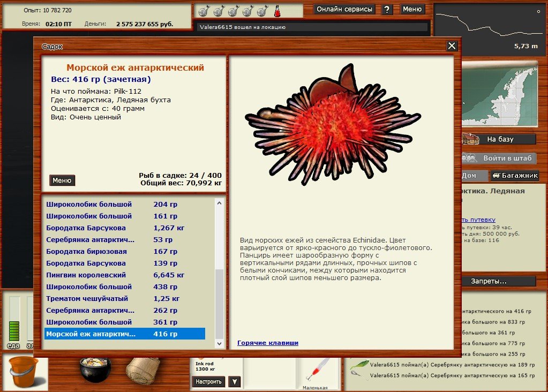Expand the arrow next to Настроить
The height and width of the screenshot is (392, 548).
(234, 381)
